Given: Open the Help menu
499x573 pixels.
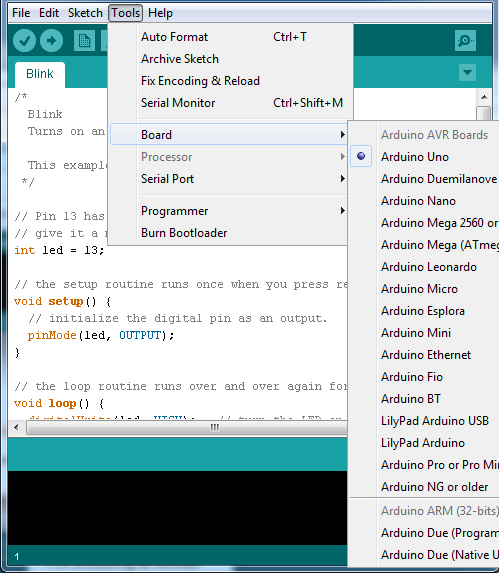Looking at the screenshot, I should [x=160, y=13].
